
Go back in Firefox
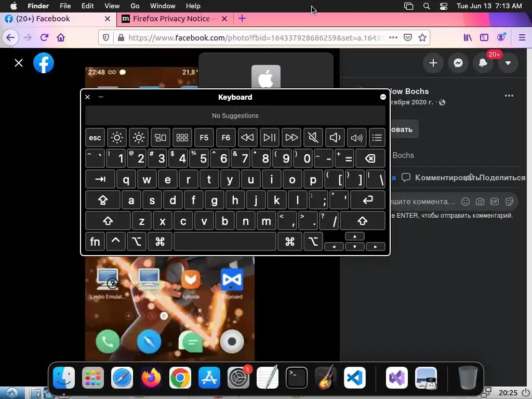pyautogui.click(x=10, y=37)
